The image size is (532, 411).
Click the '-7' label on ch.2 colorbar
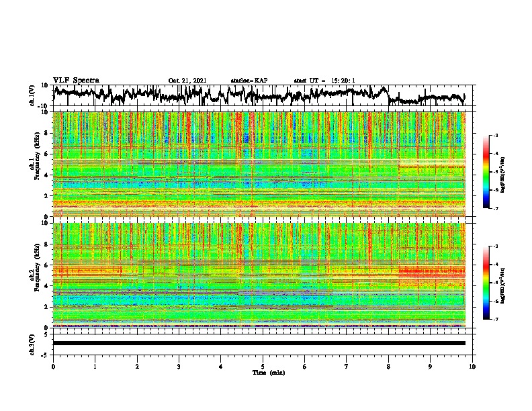(495, 320)
